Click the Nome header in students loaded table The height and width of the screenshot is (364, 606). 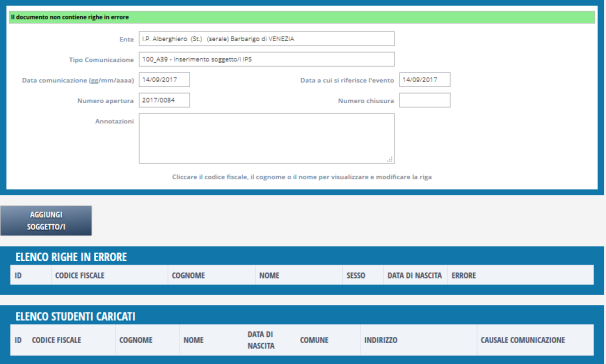click(x=193, y=340)
